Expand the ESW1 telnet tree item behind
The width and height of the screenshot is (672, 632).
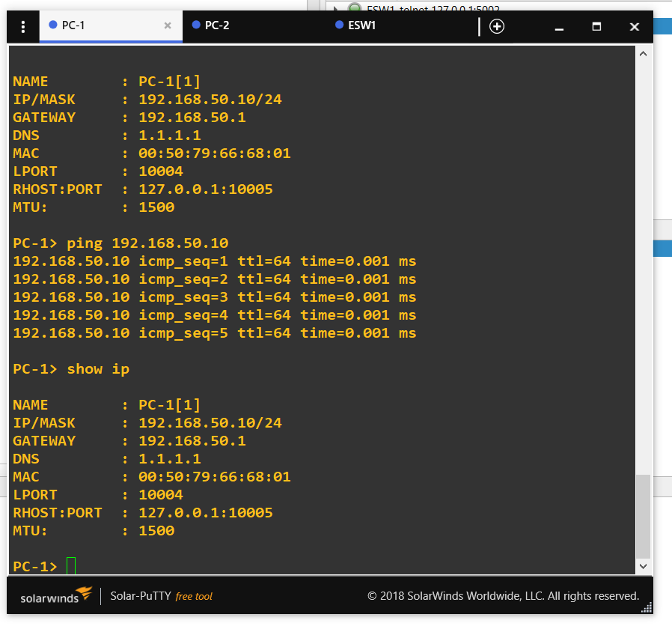pos(336,7)
